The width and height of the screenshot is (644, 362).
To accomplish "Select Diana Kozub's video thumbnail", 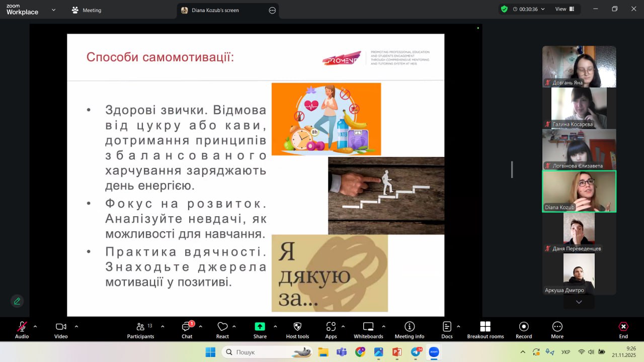I will pos(579,191).
